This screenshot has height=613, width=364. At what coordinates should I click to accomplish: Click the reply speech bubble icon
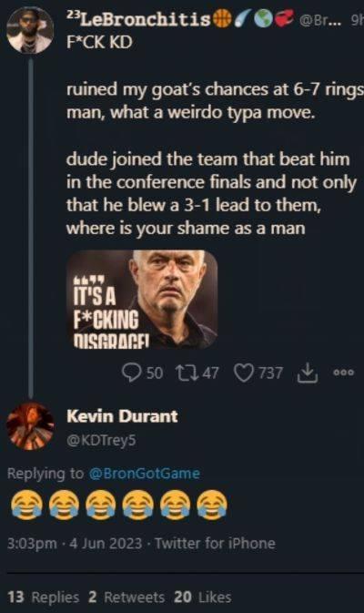[x=131, y=373]
